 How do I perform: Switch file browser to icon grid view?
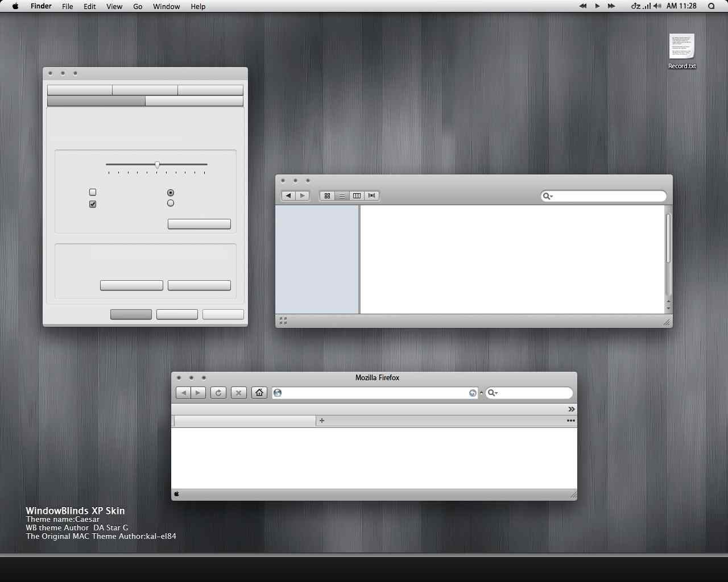327,196
